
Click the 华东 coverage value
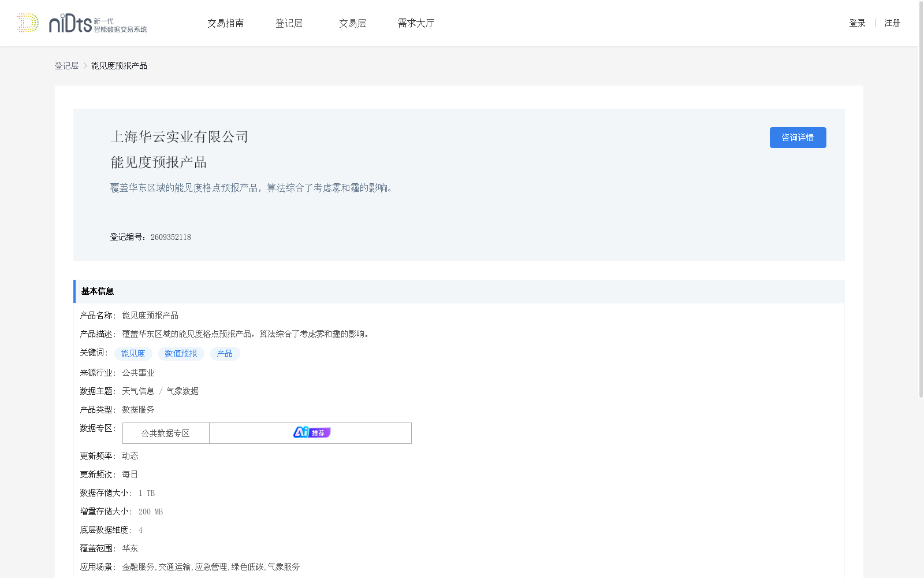(x=130, y=549)
